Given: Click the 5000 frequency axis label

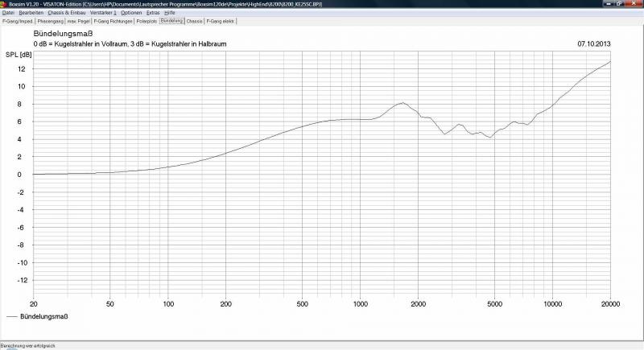Looking at the screenshot, I should pyautogui.click(x=494, y=304).
